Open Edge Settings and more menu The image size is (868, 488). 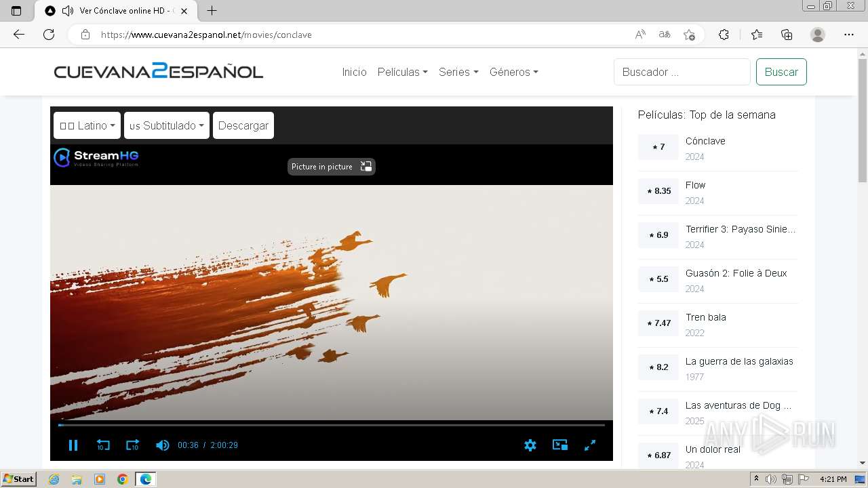(x=849, y=35)
